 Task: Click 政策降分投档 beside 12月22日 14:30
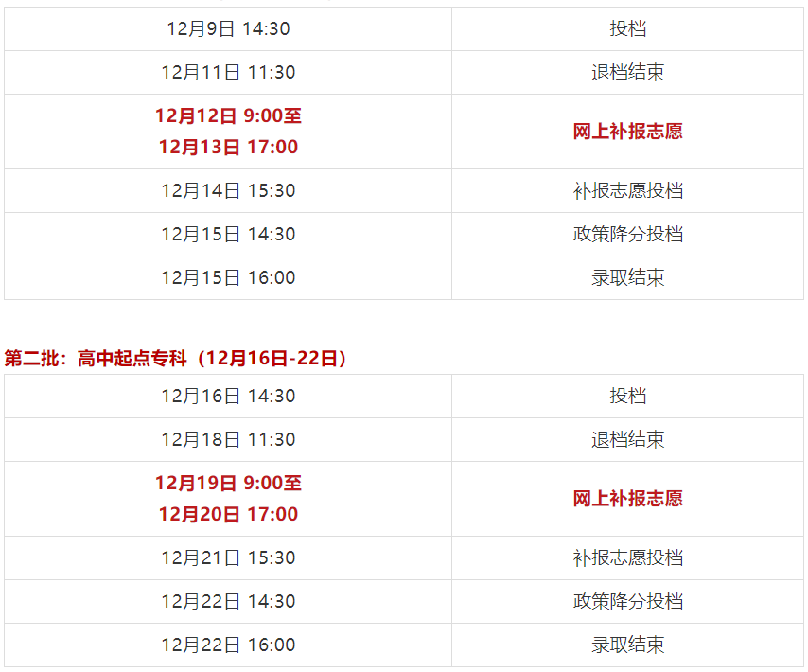[627, 601]
